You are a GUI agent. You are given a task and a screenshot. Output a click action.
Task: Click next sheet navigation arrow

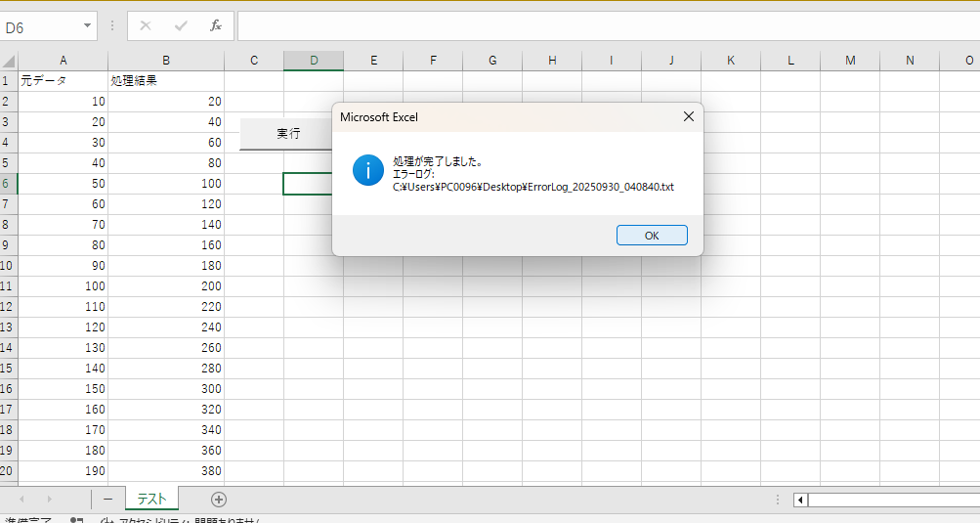(49, 500)
